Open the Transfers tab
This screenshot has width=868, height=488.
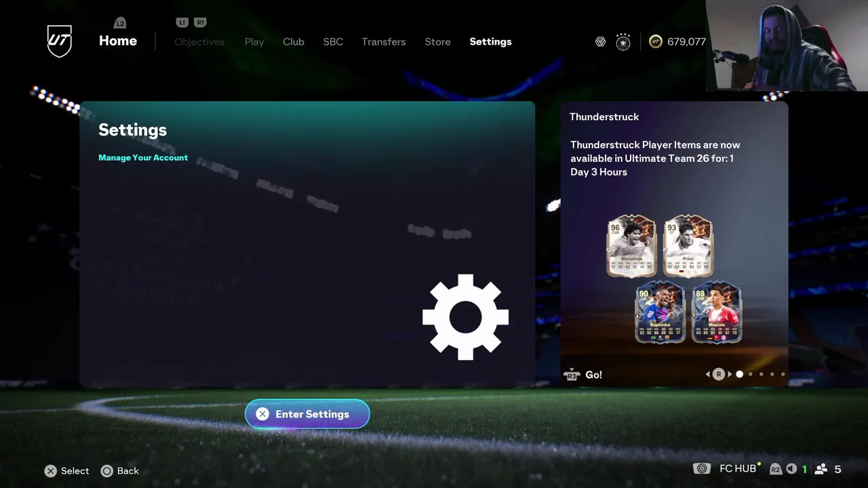tap(384, 42)
